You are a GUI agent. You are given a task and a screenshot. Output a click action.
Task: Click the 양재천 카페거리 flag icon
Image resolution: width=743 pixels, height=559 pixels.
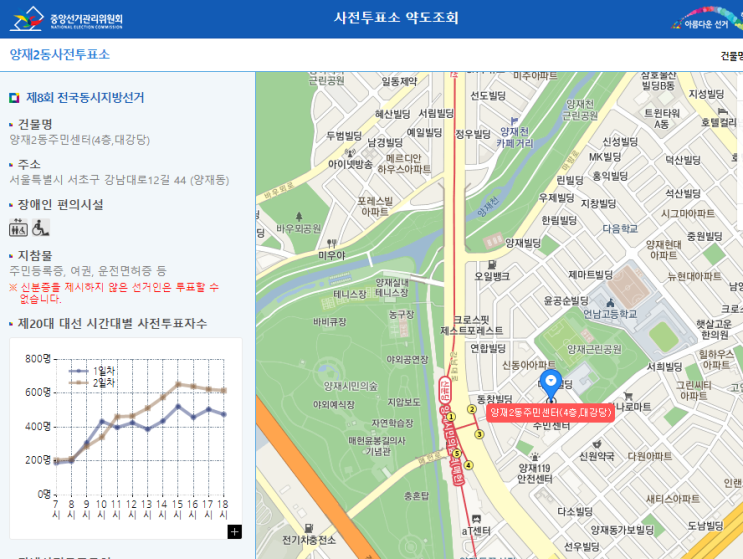[514, 121]
